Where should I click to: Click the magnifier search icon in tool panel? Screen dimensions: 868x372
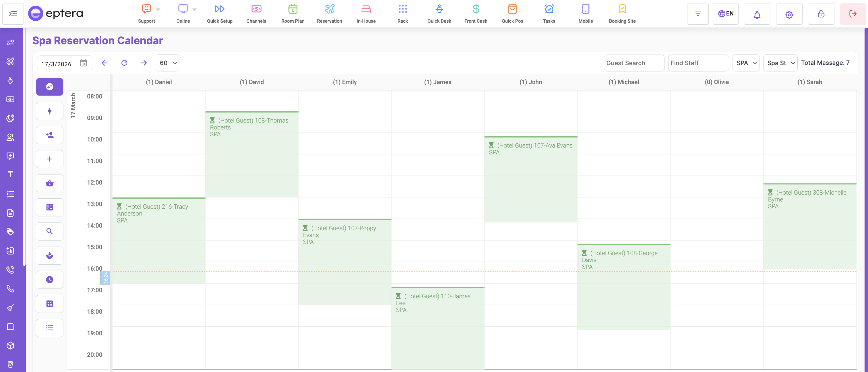(x=50, y=231)
